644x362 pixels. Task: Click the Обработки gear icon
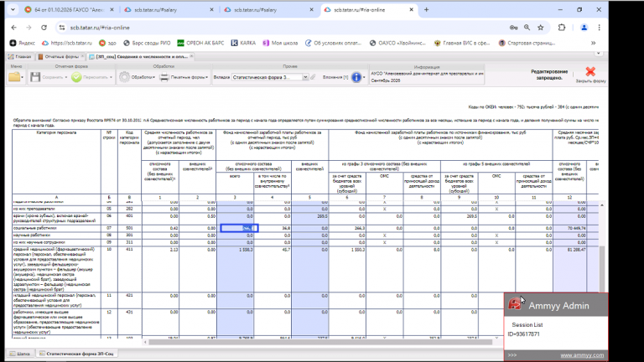(x=124, y=77)
